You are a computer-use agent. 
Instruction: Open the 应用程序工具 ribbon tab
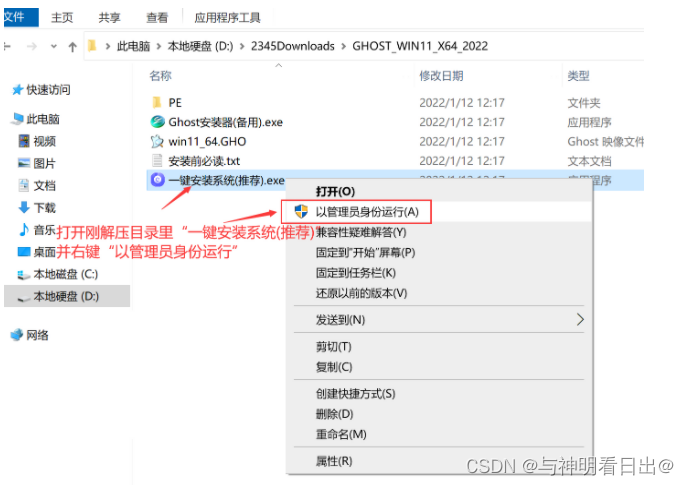227,18
